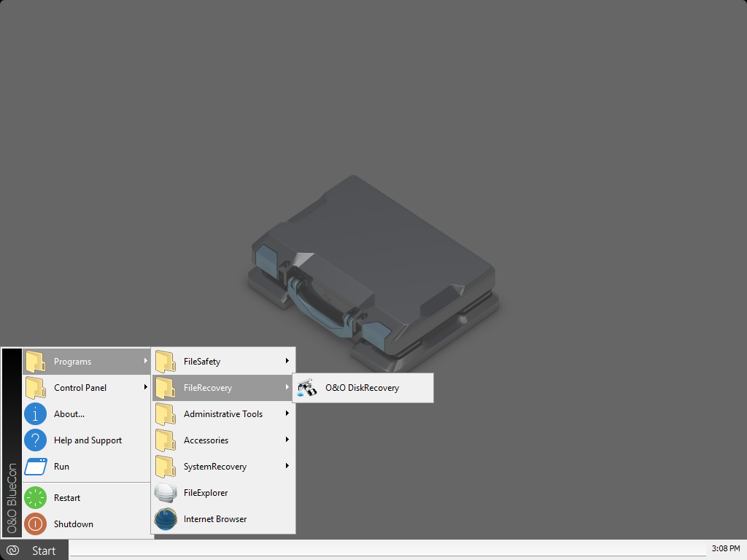The height and width of the screenshot is (560, 747).
Task: Click the Control Panel folder icon
Action: tap(35, 388)
